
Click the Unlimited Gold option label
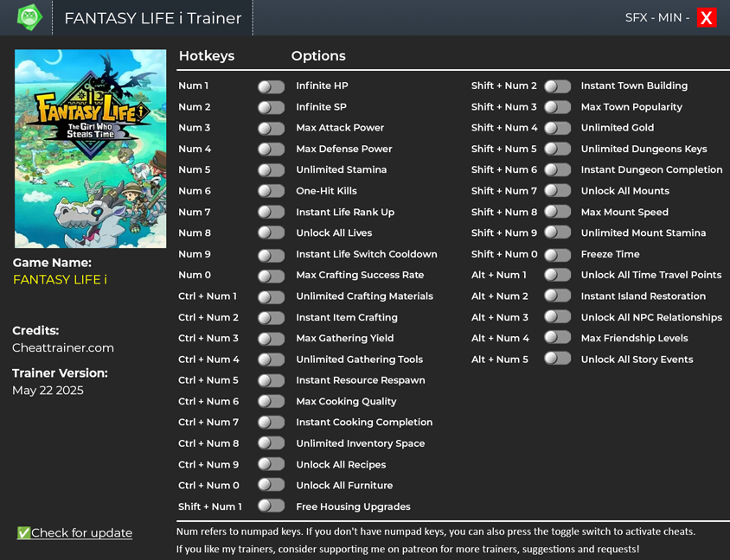coord(618,127)
